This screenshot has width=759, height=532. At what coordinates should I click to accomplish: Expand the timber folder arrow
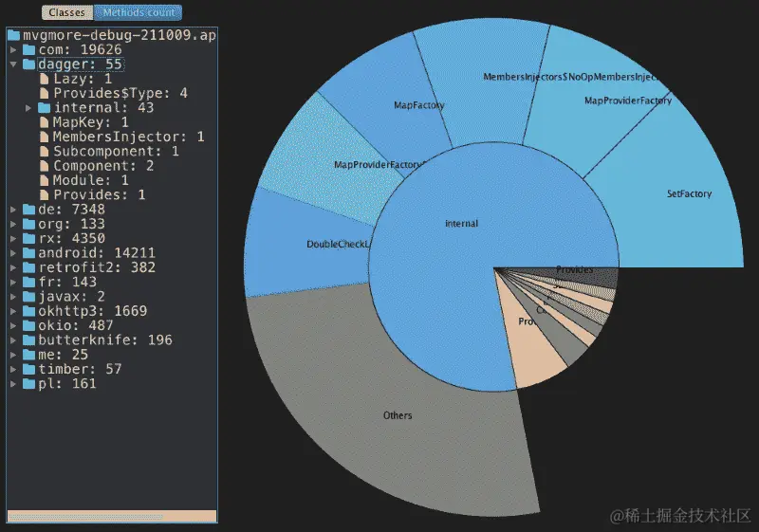coord(13,369)
